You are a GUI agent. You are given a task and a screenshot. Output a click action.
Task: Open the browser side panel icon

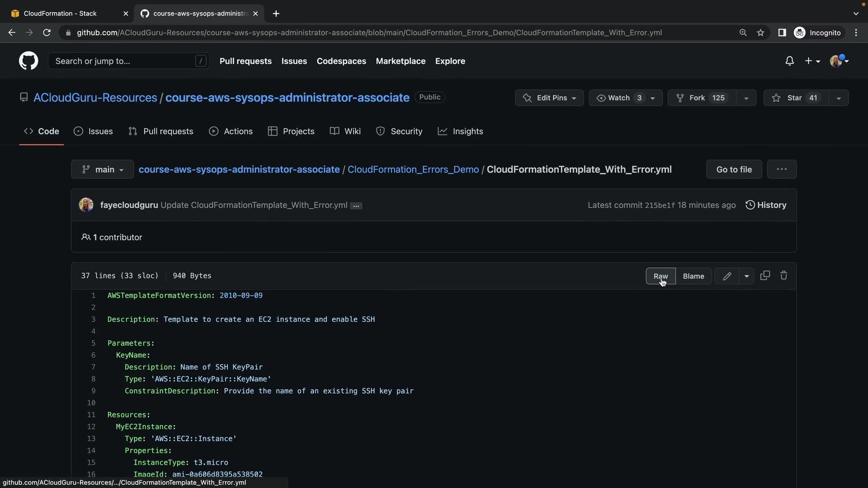(782, 33)
